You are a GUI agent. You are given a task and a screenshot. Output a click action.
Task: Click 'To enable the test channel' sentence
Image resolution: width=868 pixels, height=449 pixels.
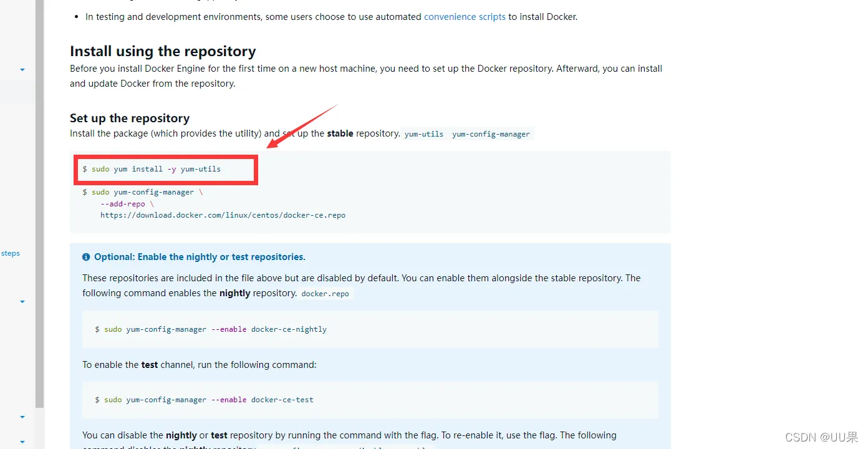pyautogui.click(x=200, y=365)
